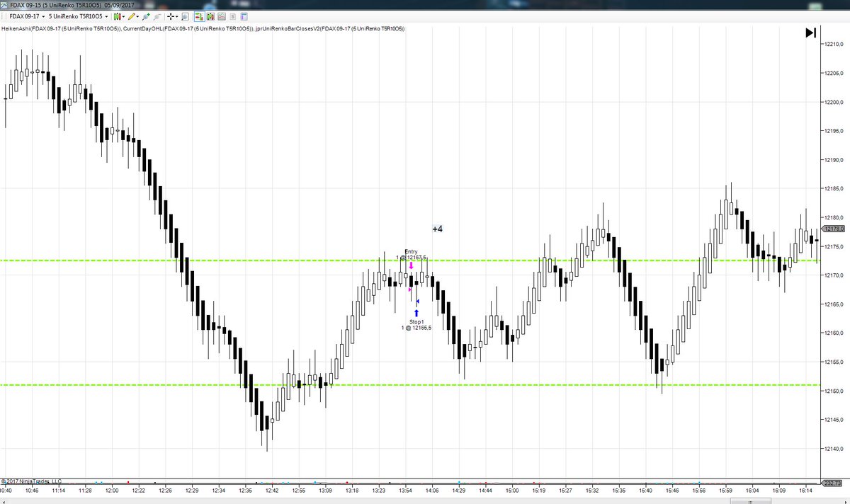Click the 12210.0 price axis label
The height and width of the screenshot is (504, 850).
click(833, 45)
